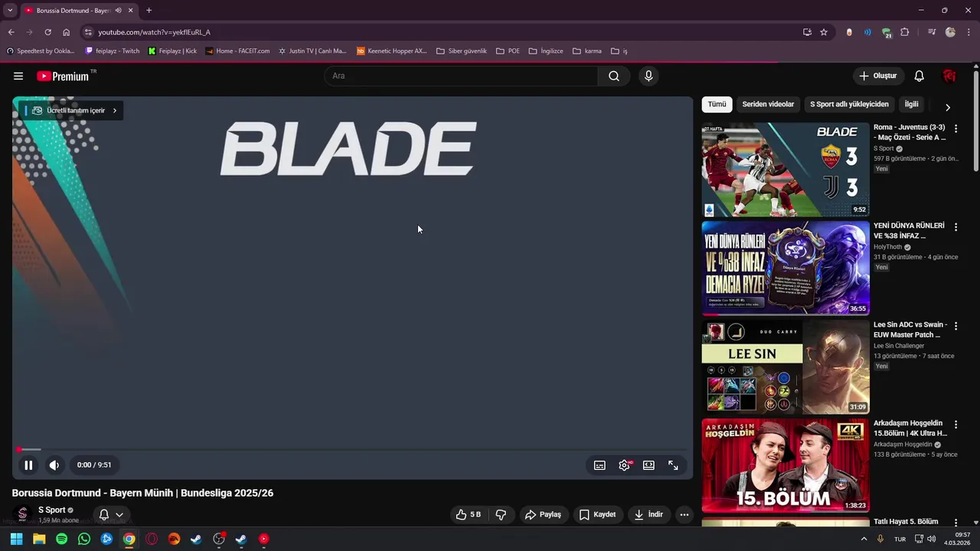The height and width of the screenshot is (551, 980).
Task: Toggle subtitles on the video player
Action: 599,465
